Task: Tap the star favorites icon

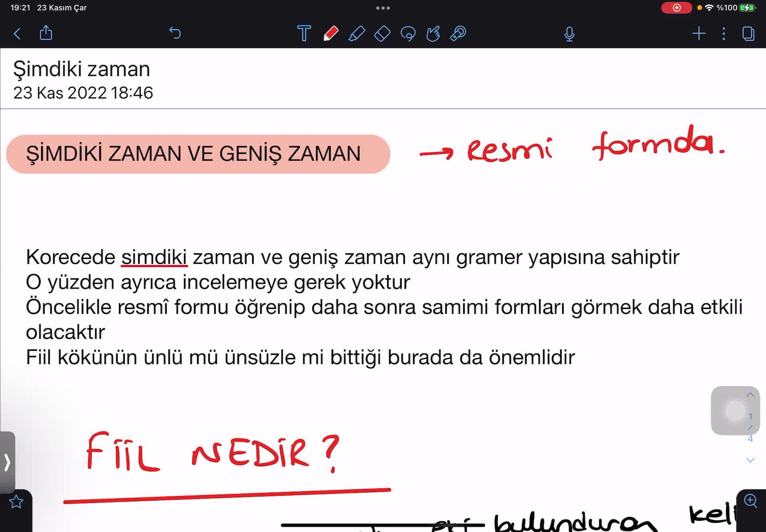Action: point(16,502)
